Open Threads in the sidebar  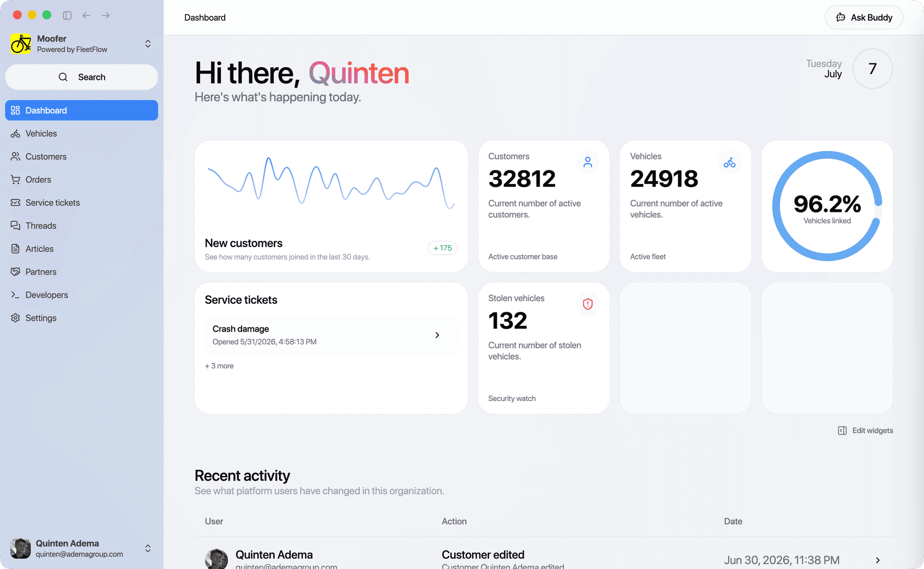(x=81, y=226)
